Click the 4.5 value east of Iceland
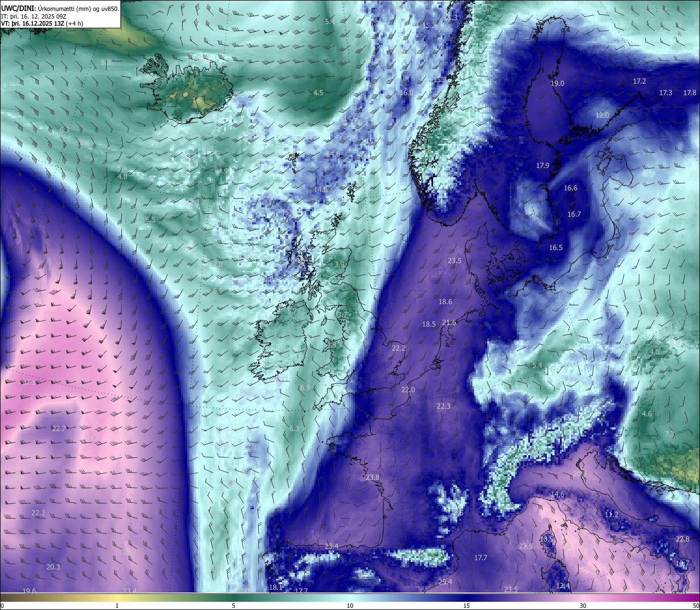This screenshot has width=700, height=610. point(318,92)
